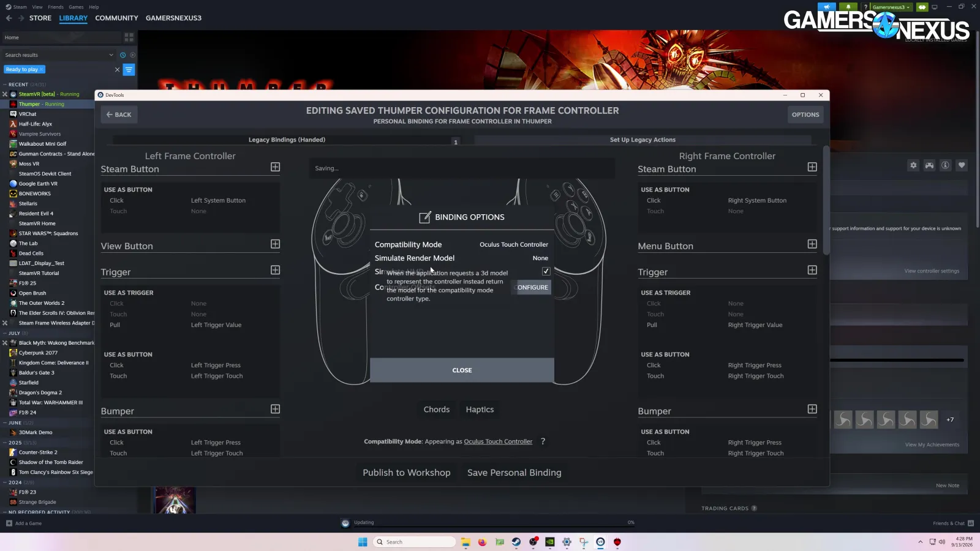Open SteamVR icon on the taskbar

coord(600,542)
